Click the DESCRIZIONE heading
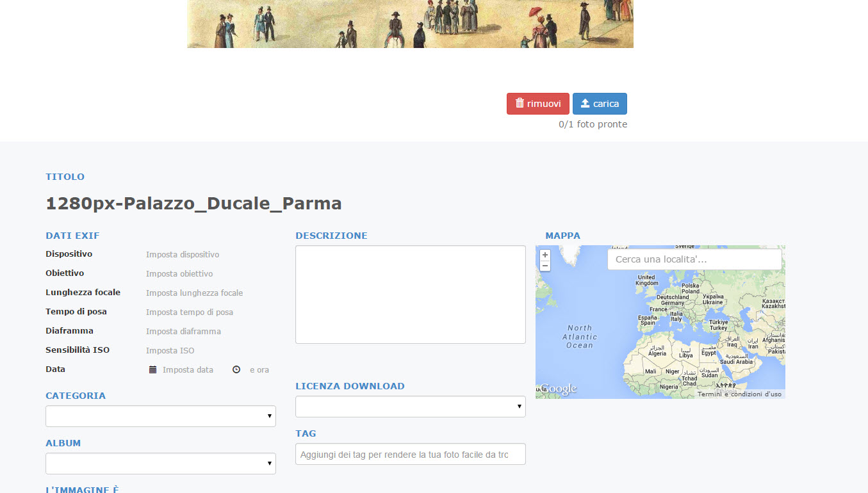This screenshot has width=868, height=493. click(x=331, y=236)
